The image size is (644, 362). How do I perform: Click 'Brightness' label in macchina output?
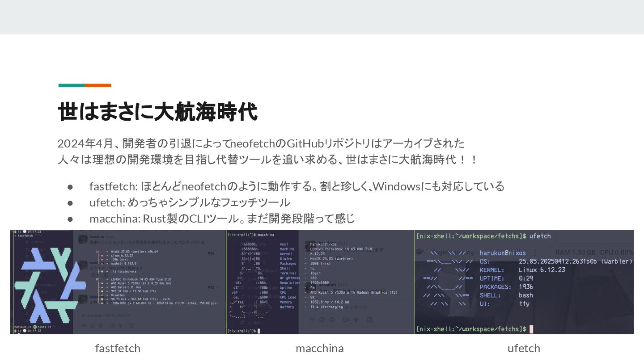tap(290, 278)
